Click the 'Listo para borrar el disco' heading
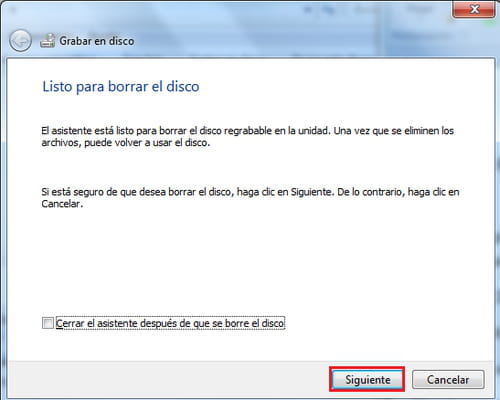500x400 pixels. tap(121, 86)
